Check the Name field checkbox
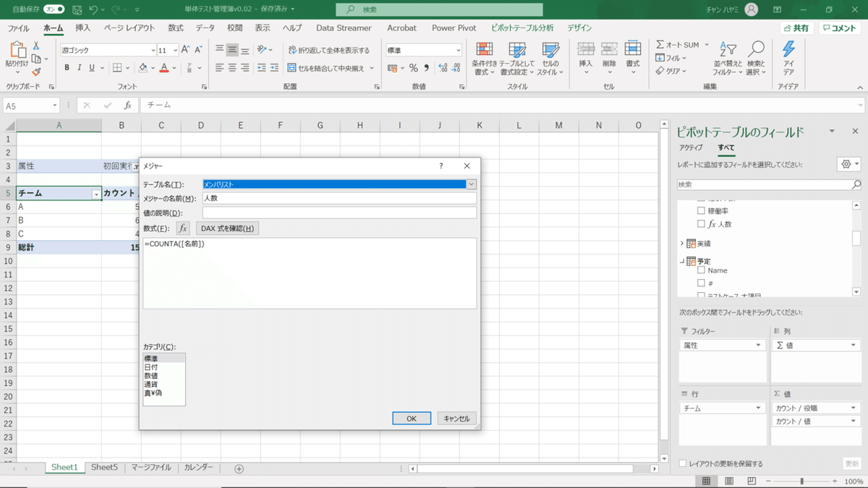Image resolution: width=868 pixels, height=488 pixels. click(x=701, y=270)
